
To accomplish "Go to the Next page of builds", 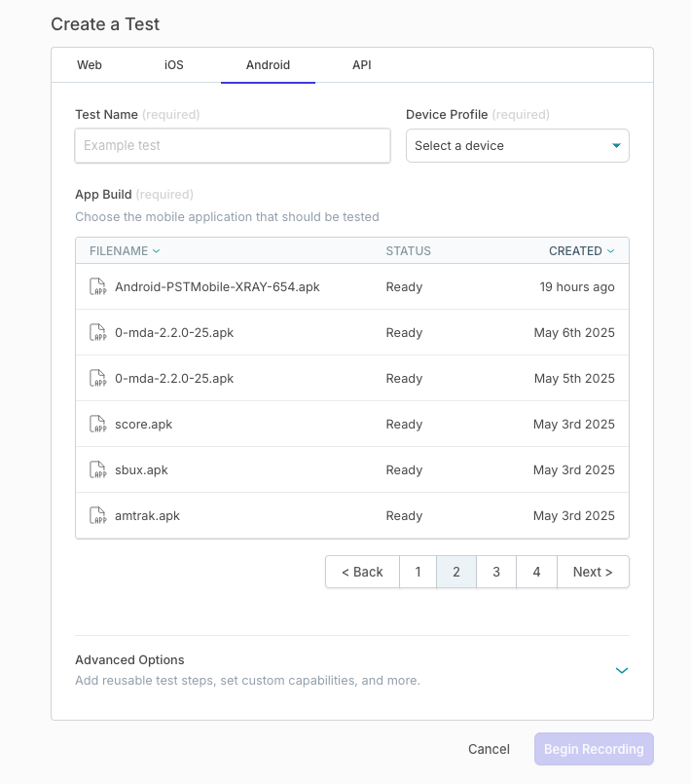I will (x=593, y=572).
